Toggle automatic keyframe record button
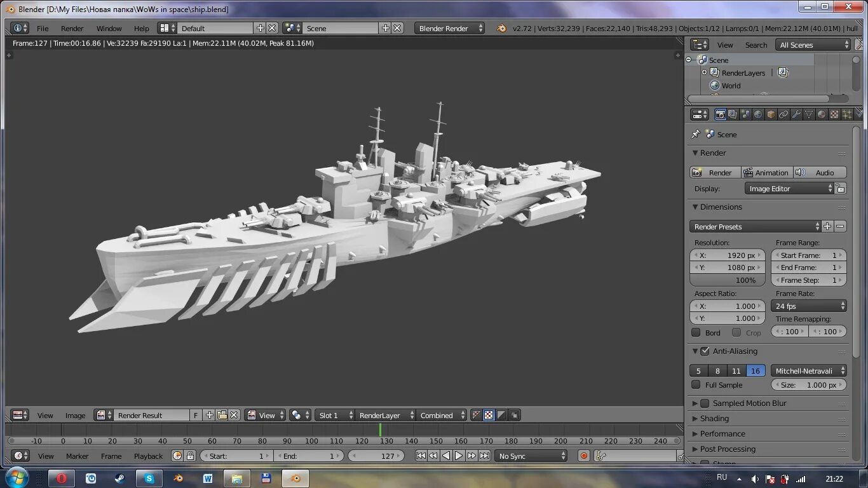 584,456
